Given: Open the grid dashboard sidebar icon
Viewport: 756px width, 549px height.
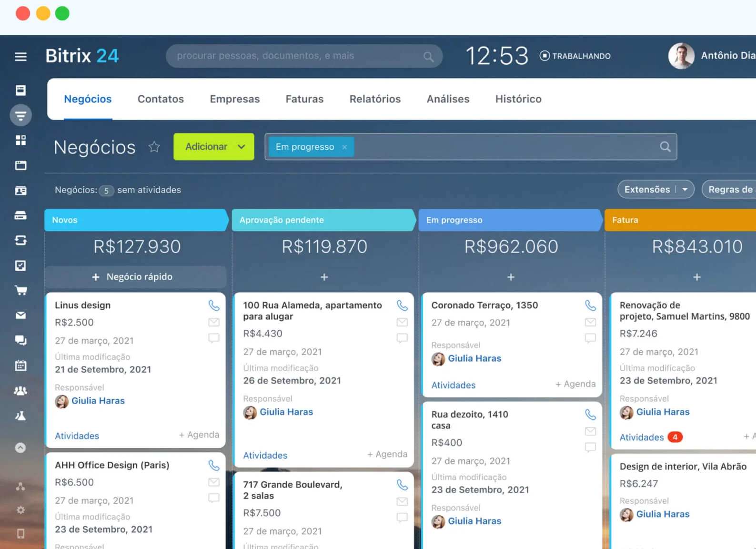Looking at the screenshot, I should click(x=20, y=140).
